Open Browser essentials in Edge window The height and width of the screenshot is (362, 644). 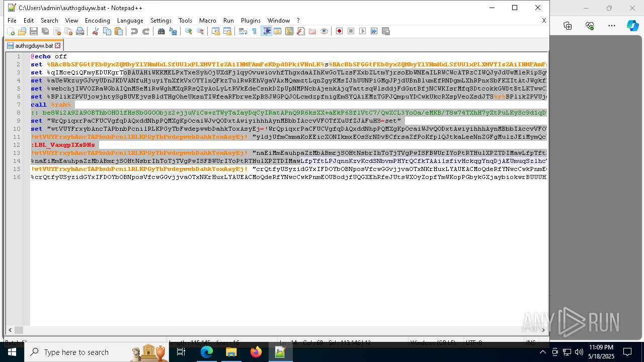590,26
